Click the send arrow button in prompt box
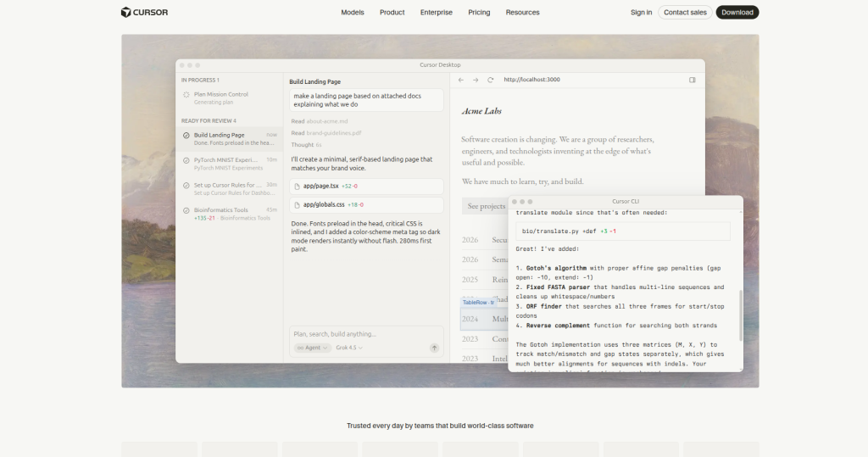 tap(435, 348)
